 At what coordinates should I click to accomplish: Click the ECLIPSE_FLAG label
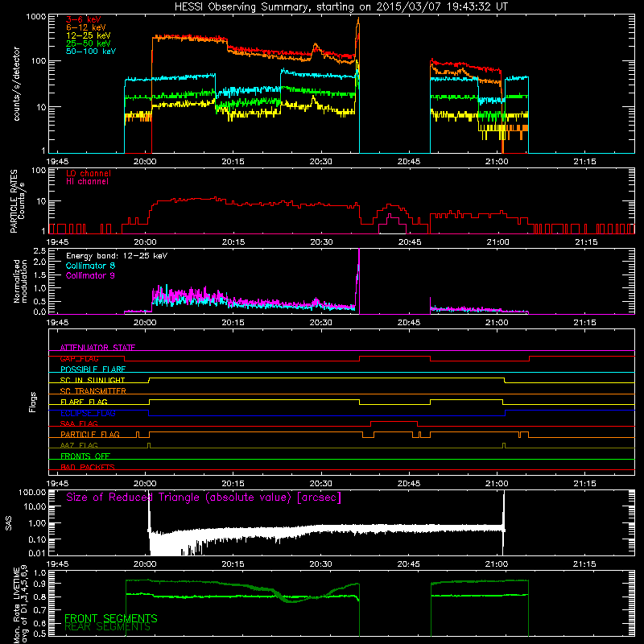(x=88, y=413)
